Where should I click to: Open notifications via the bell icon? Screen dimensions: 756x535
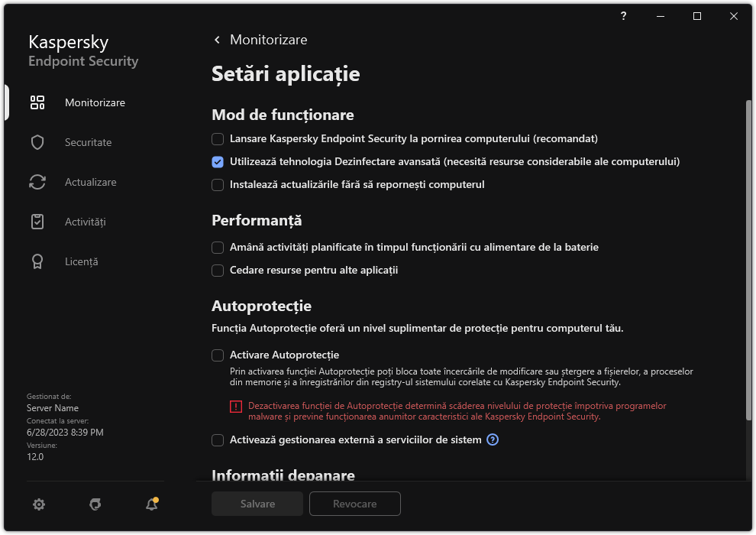pos(150,504)
